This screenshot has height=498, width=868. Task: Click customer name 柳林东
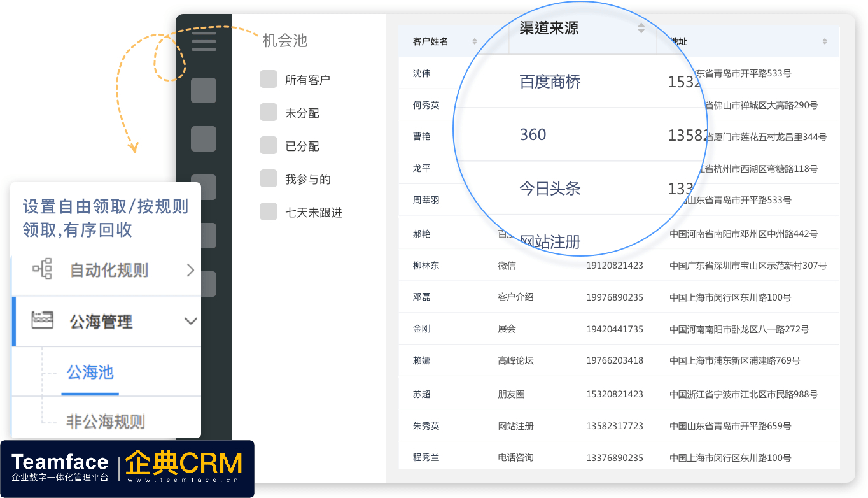click(x=426, y=266)
